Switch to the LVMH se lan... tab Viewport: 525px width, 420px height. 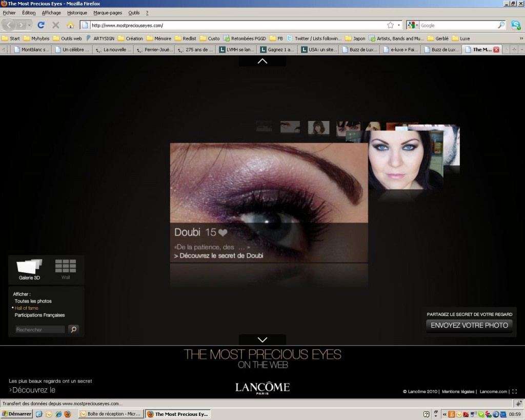point(236,50)
